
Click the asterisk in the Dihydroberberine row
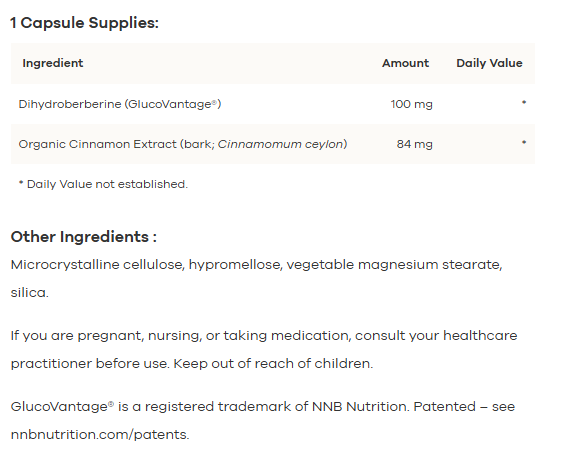pos(524,103)
